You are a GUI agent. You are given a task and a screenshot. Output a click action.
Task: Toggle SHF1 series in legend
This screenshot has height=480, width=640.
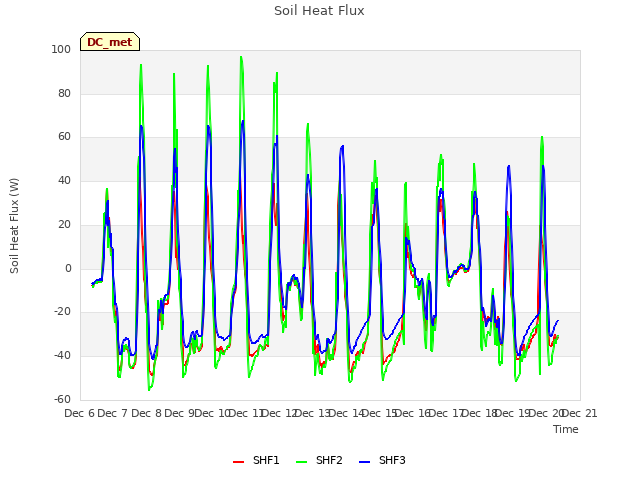click(256, 460)
